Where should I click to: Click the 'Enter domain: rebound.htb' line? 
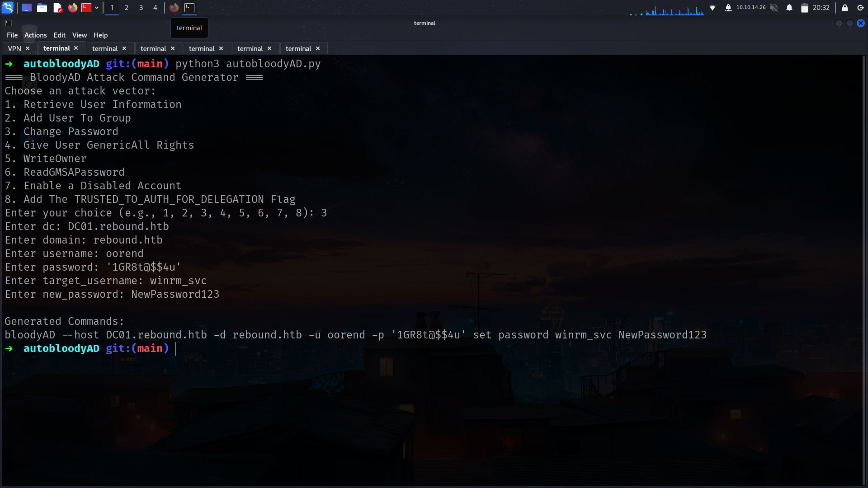point(84,240)
